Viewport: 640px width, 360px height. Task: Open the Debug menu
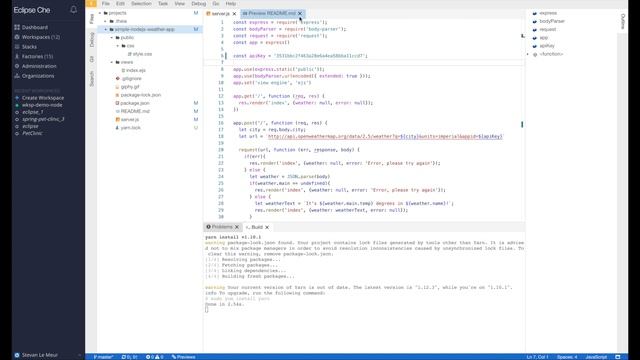pos(199,4)
